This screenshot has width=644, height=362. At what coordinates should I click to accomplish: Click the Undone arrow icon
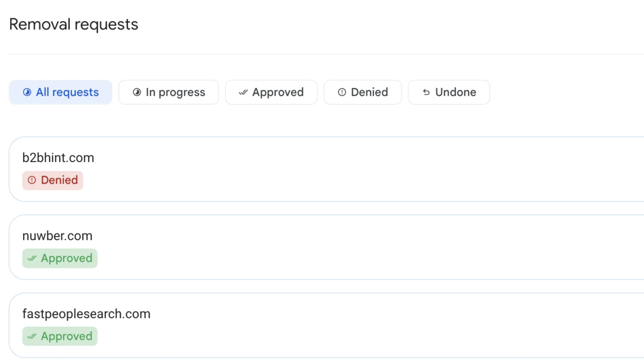(x=426, y=92)
